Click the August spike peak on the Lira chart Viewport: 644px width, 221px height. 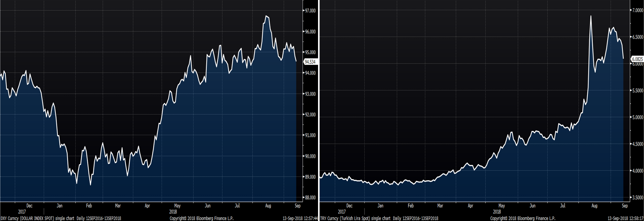(x=591, y=16)
